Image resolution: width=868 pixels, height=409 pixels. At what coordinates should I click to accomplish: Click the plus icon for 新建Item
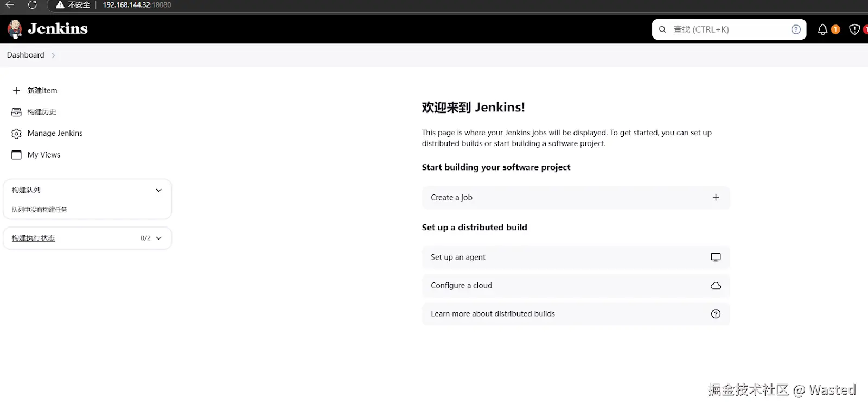click(x=16, y=91)
